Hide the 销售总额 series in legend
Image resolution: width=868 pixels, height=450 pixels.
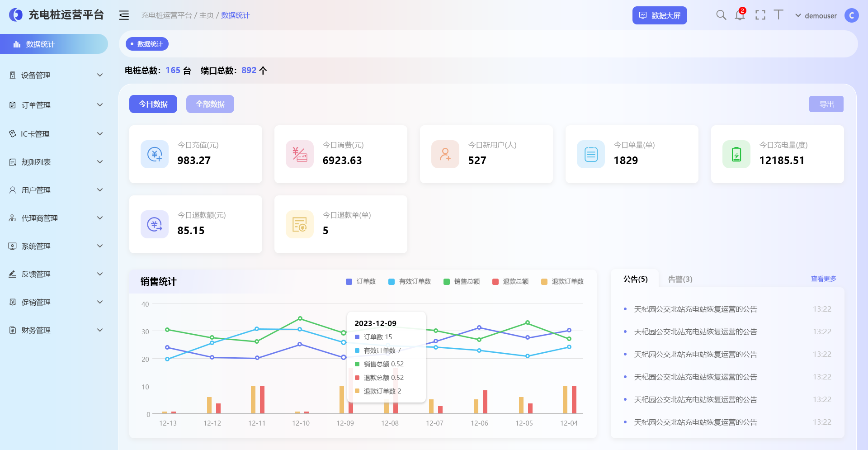(462, 282)
